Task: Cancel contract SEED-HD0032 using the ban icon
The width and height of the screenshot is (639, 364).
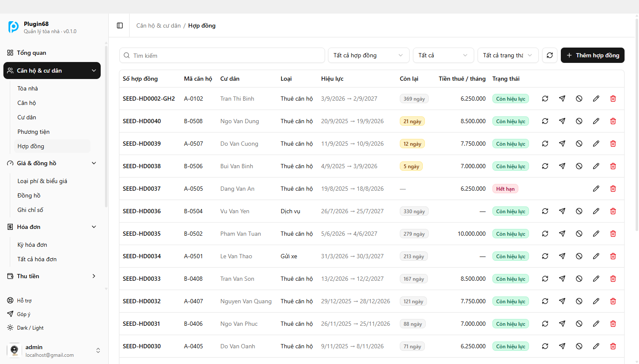Action: click(x=579, y=301)
